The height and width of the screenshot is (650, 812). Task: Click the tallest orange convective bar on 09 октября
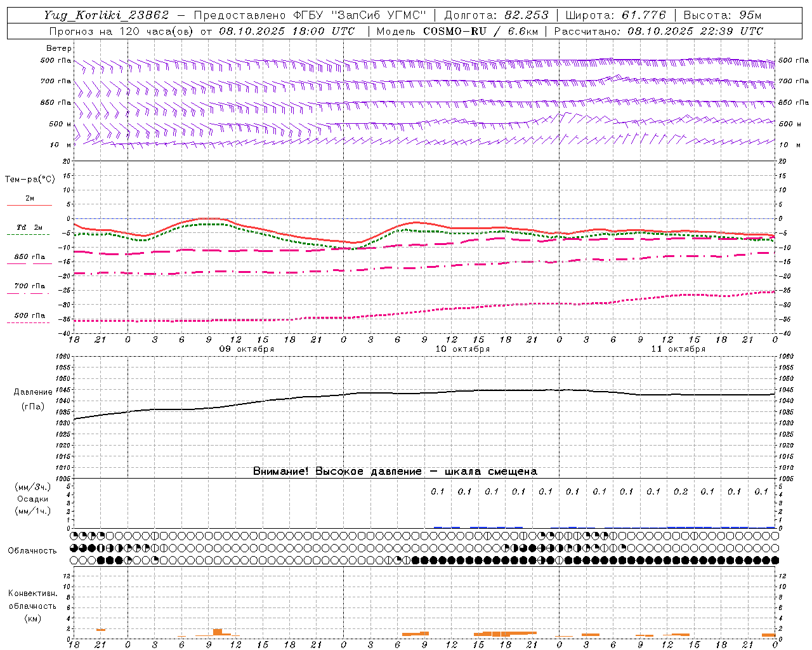pyautogui.click(x=218, y=632)
